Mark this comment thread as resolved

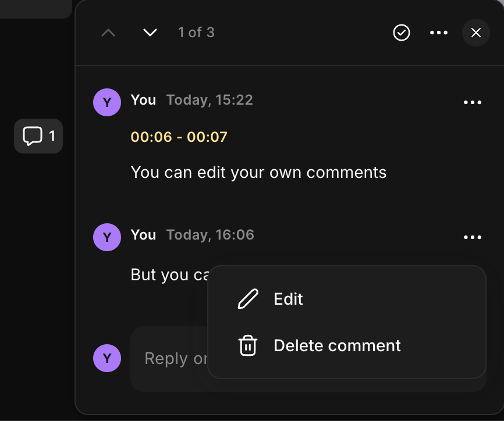(x=402, y=33)
